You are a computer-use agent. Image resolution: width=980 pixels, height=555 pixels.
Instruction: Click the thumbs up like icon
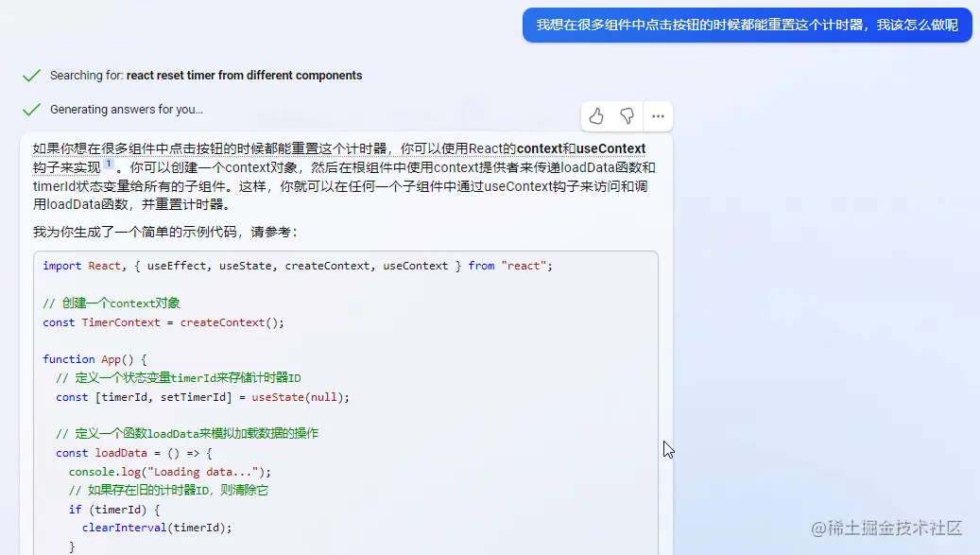point(596,116)
